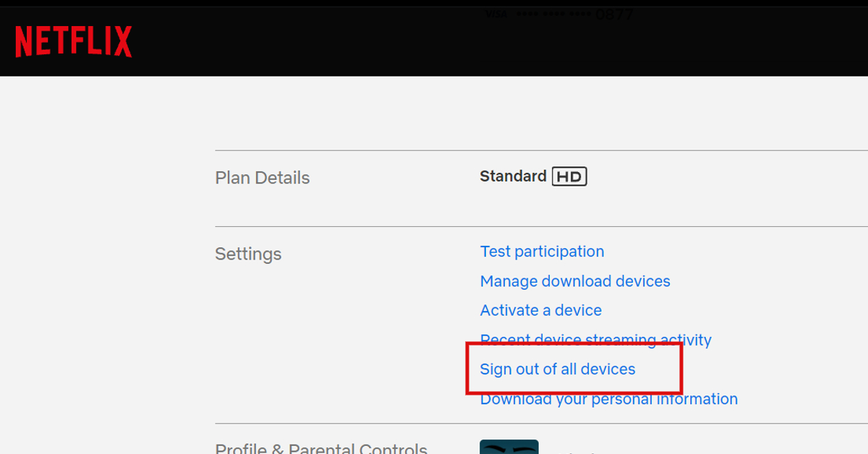The width and height of the screenshot is (868, 454).
Task: View Recent device streaming activity
Action: pyautogui.click(x=595, y=340)
